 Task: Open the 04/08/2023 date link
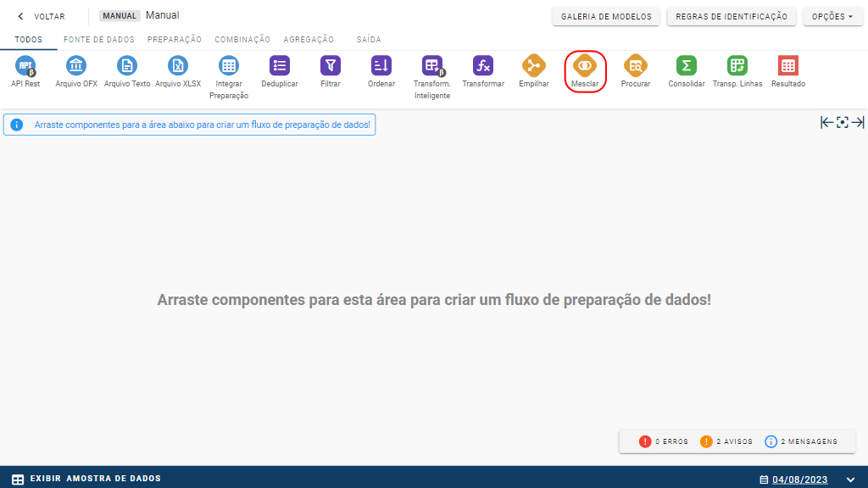pos(800,480)
